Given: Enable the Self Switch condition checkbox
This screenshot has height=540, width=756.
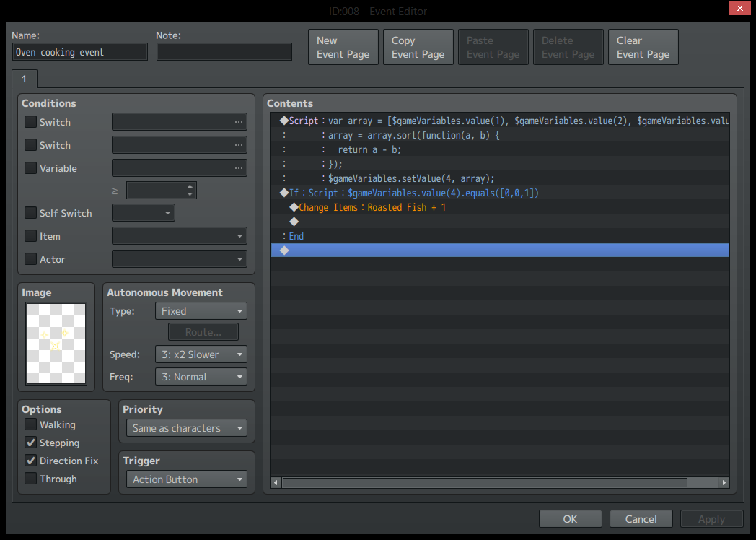Looking at the screenshot, I should (30, 213).
